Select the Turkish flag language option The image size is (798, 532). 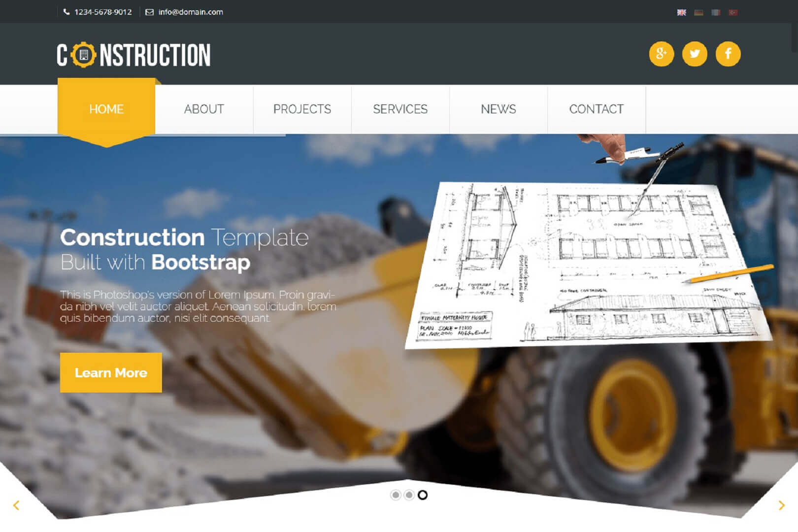[733, 12]
